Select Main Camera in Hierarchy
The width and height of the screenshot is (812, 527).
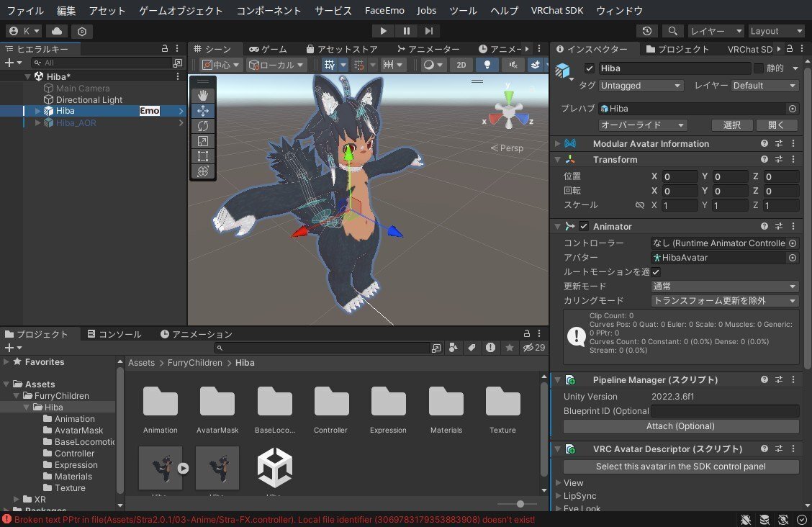(x=83, y=88)
